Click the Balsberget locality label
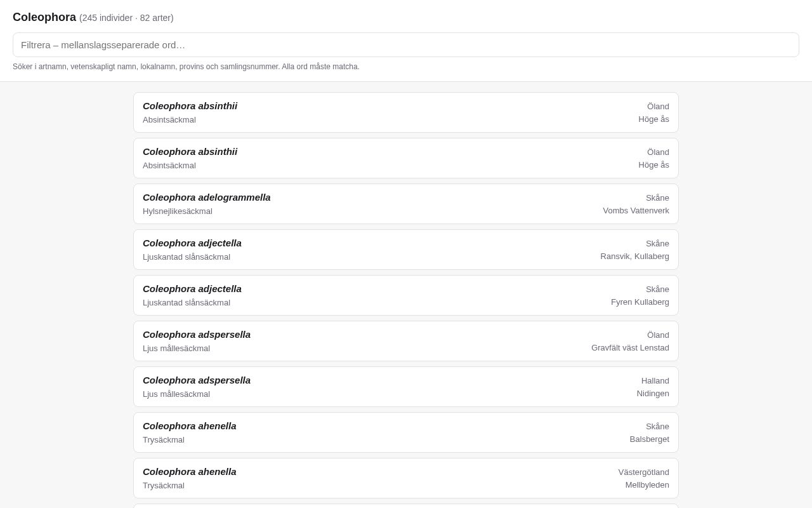Image resolution: width=812 pixels, height=508 pixels. [650, 439]
